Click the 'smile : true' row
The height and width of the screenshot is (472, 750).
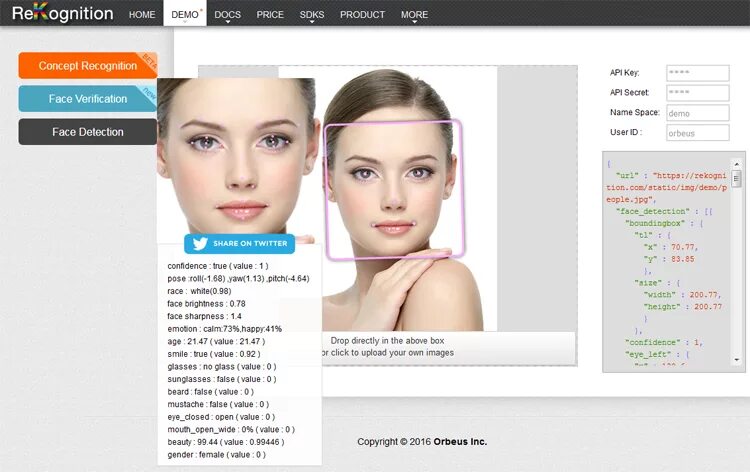(214, 354)
